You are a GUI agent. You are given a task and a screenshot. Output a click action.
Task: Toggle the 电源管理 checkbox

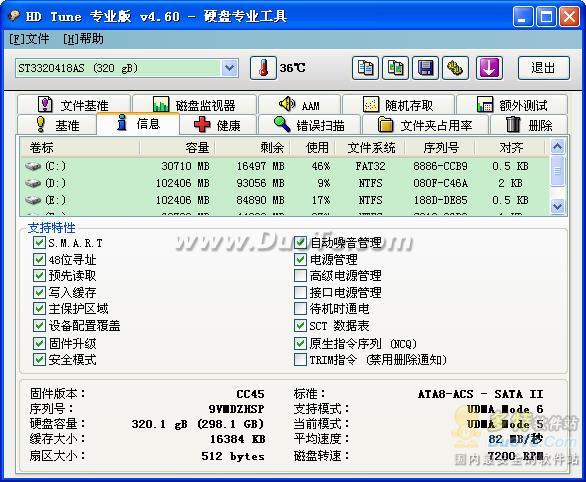tap(300, 259)
